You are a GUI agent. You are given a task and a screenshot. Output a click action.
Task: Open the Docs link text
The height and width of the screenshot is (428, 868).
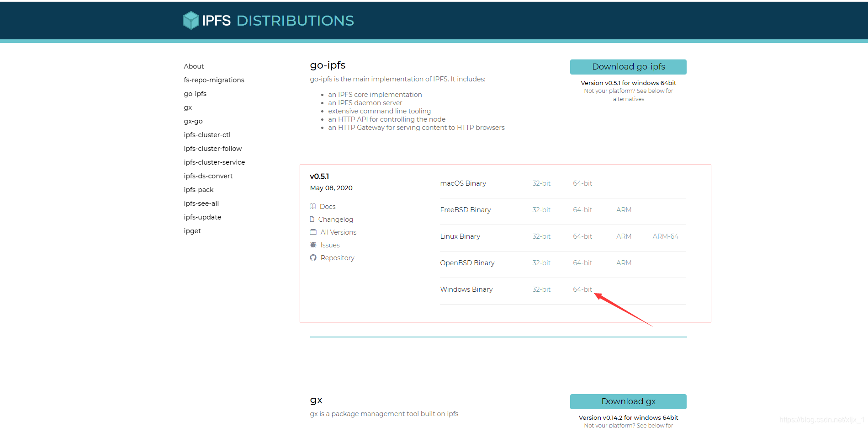(328, 207)
